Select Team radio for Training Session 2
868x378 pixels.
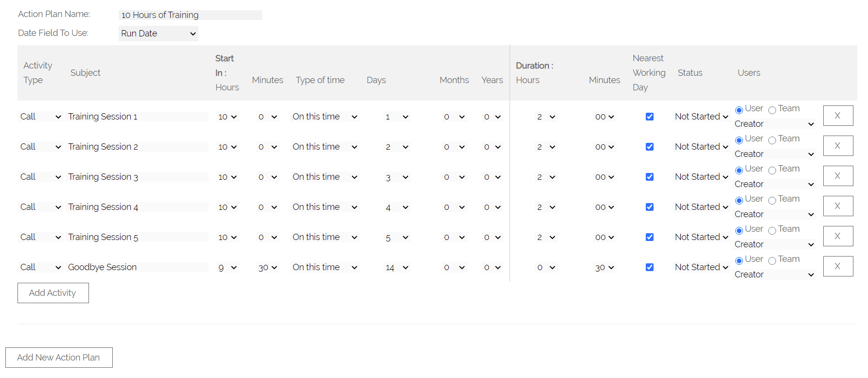pyautogui.click(x=772, y=140)
